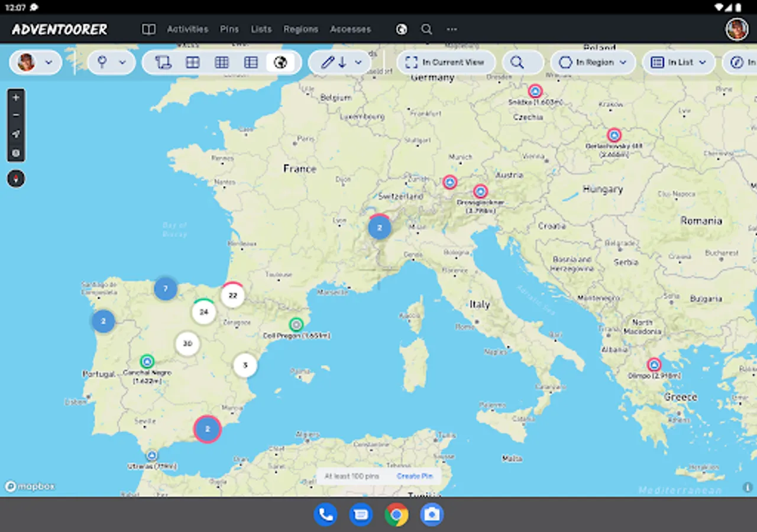Expand the In List filter dropdown
Viewport: 757px width, 532px height.
pos(679,62)
